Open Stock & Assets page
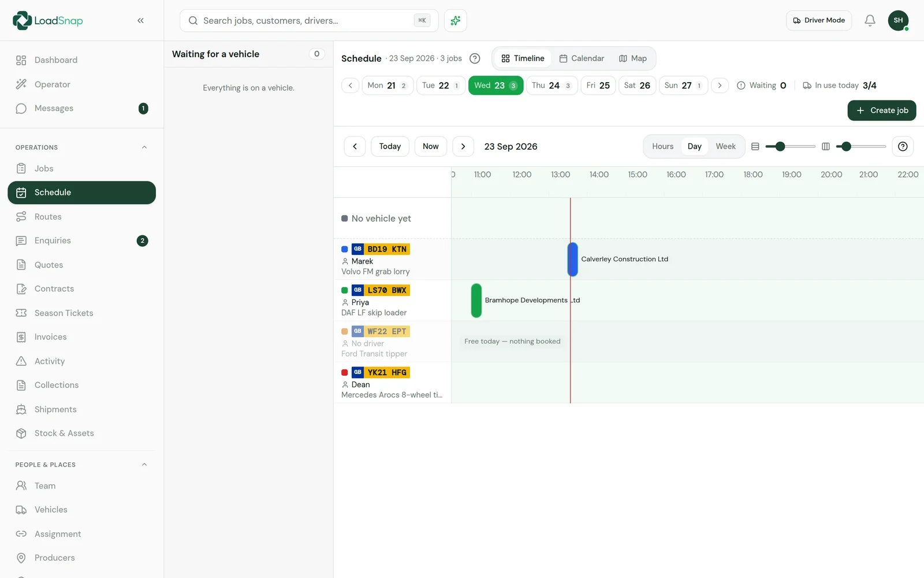This screenshot has height=578, width=924. tap(81, 433)
